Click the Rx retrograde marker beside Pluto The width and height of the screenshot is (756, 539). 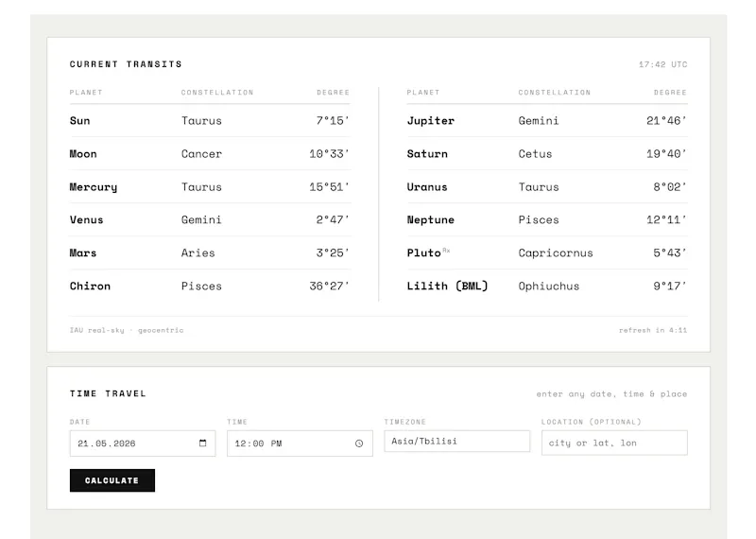[x=446, y=250]
